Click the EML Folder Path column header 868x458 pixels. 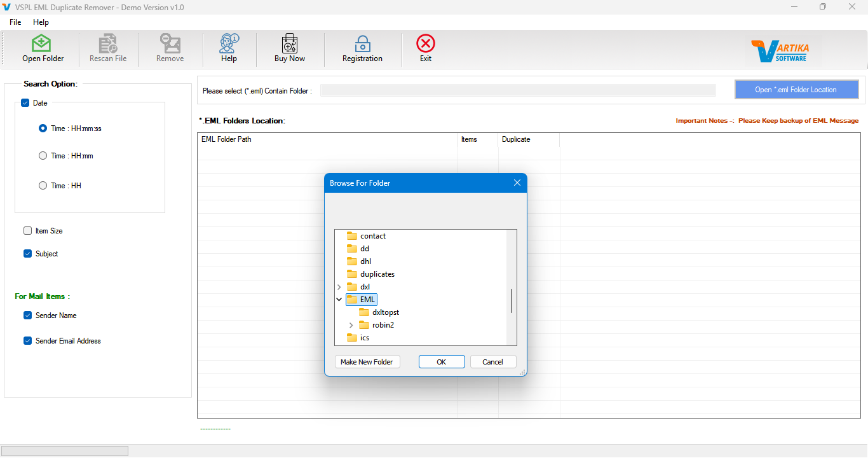[x=327, y=139]
